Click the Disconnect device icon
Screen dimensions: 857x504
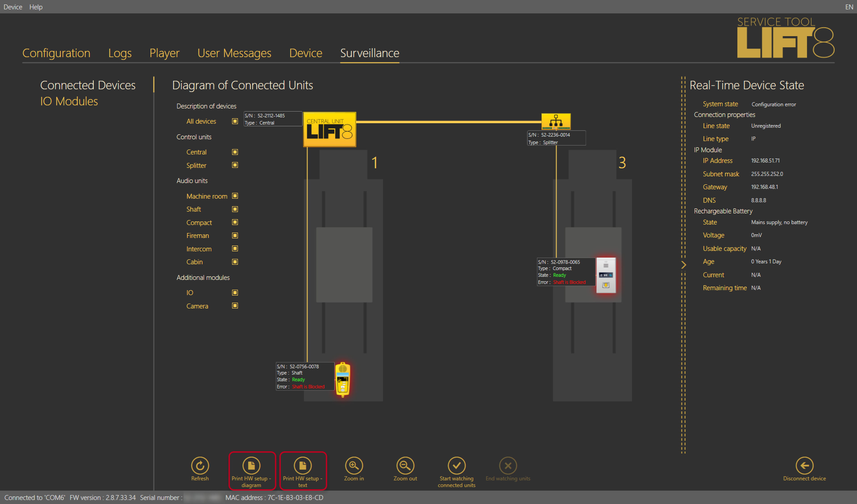[x=805, y=466]
